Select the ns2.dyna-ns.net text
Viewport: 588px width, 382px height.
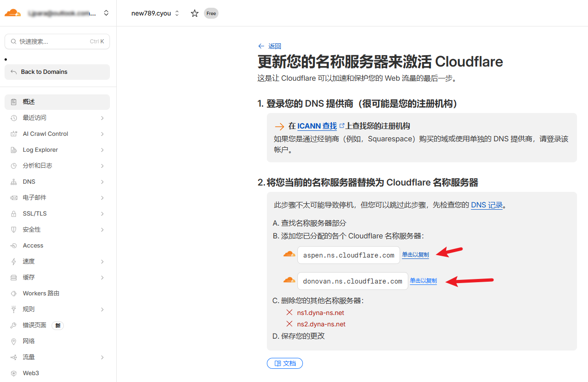321,324
